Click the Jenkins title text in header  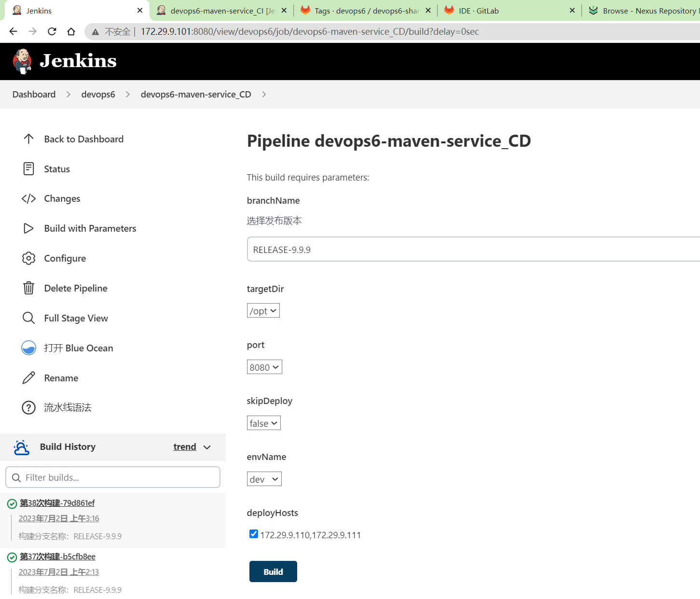tap(78, 61)
